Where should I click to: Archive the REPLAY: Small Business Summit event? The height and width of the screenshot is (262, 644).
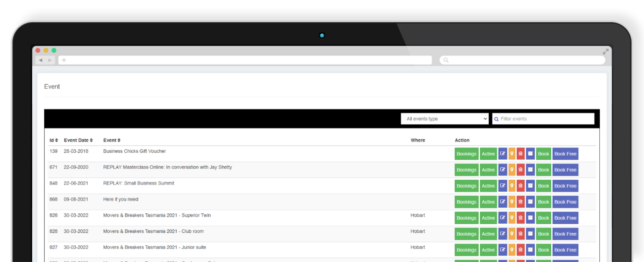click(x=530, y=186)
